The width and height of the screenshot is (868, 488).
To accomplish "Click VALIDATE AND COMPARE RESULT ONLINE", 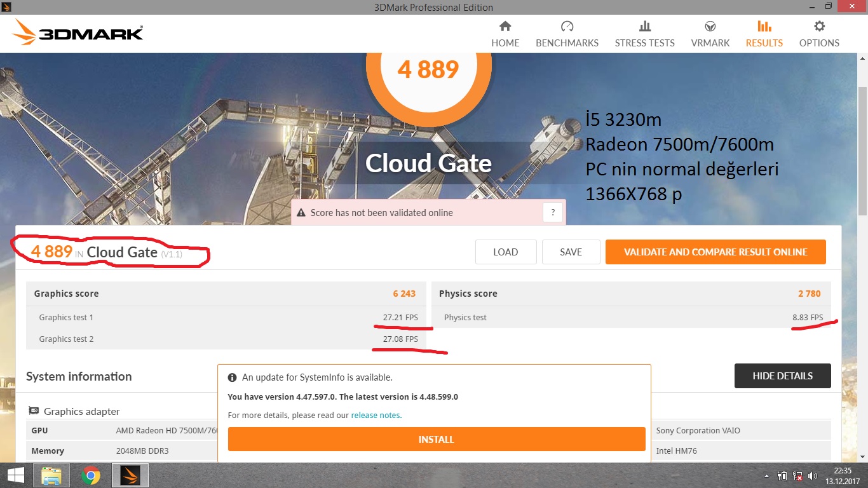I will [x=715, y=252].
